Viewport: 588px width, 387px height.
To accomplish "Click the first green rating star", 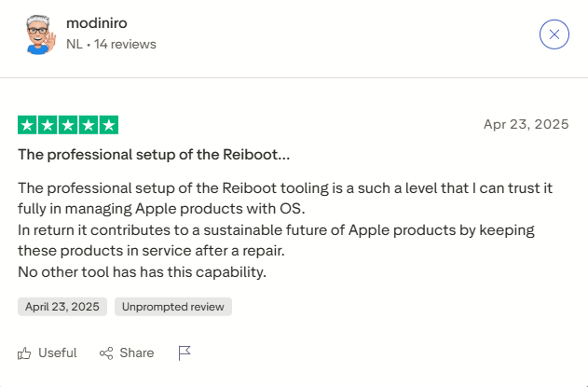I will point(27,125).
